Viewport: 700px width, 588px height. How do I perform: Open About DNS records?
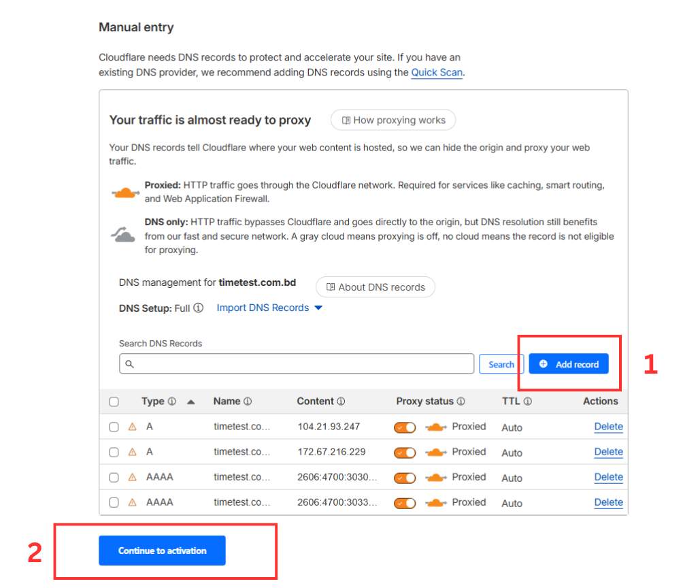click(x=375, y=287)
